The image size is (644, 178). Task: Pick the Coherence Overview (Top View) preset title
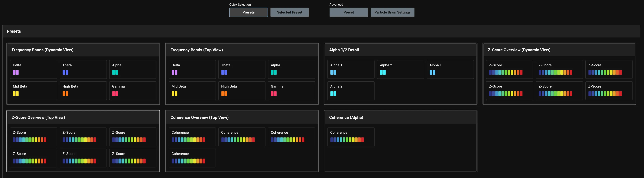[200, 117]
